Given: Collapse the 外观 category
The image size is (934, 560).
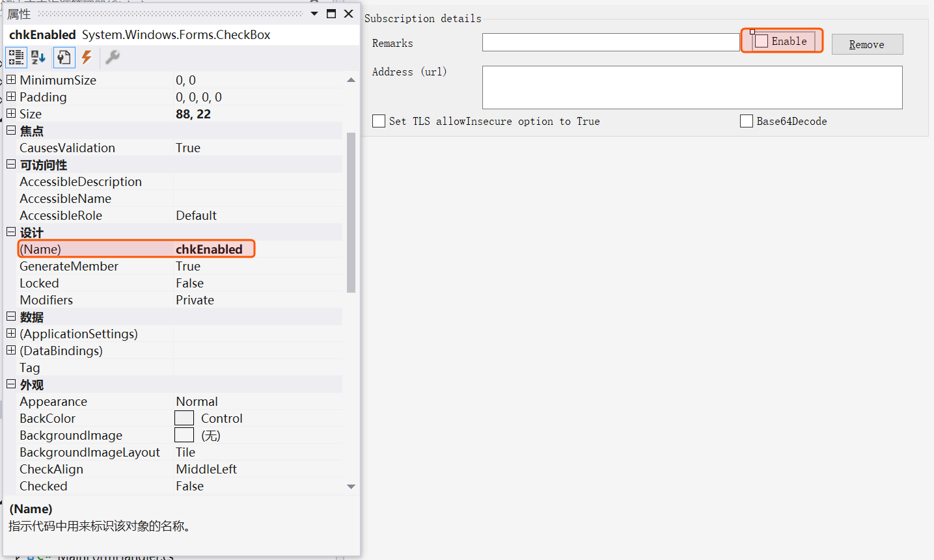Looking at the screenshot, I should 11,384.
